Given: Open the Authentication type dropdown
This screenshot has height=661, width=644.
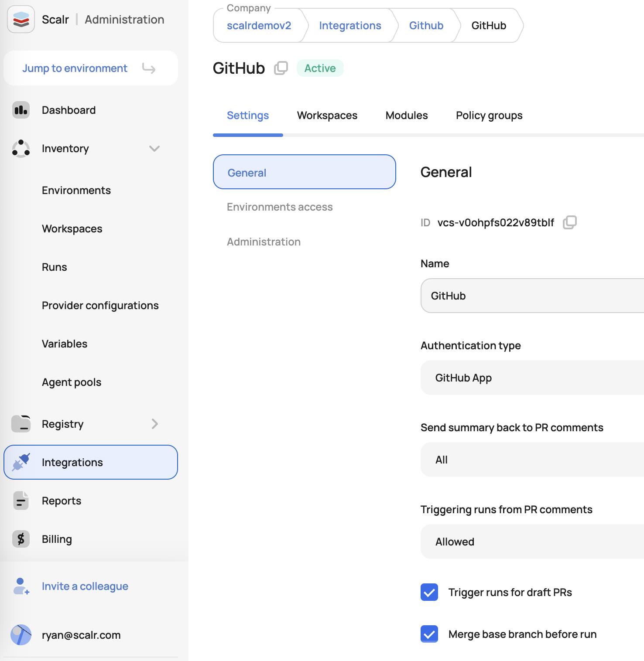Looking at the screenshot, I should pyautogui.click(x=532, y=378).
